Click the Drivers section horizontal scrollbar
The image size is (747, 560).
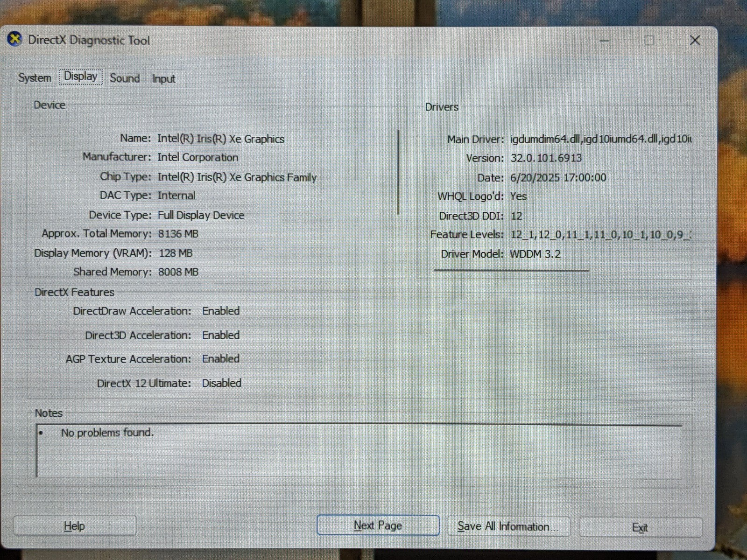coord(511,270)
